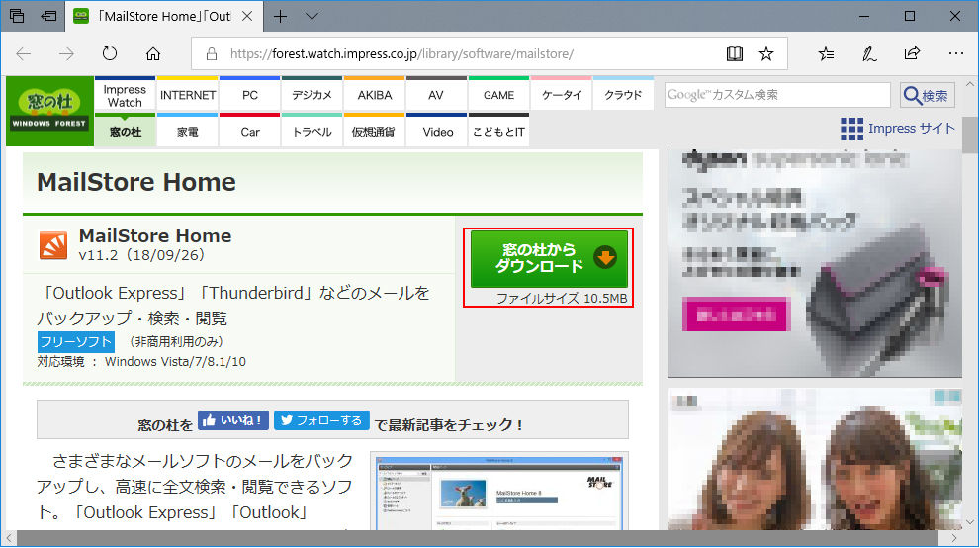Image resolution: width=980 pixels, height=548 pixels.
Task: Close the MailStore Home browser tab
Action: pyautogui.click(x=247, y=16)
